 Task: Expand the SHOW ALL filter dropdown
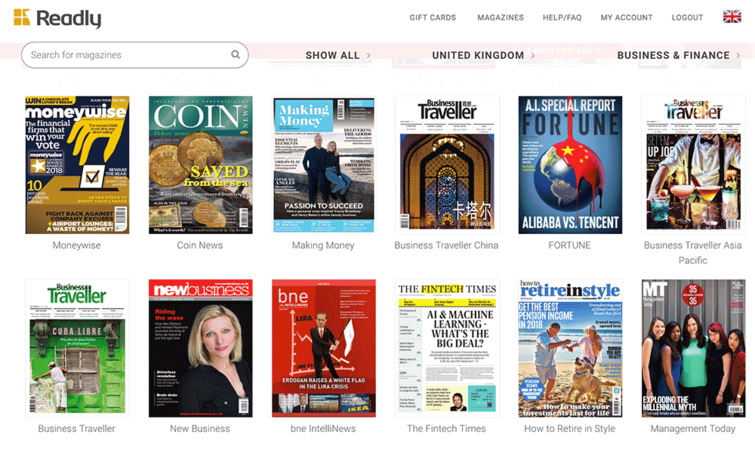coord(338,55)
